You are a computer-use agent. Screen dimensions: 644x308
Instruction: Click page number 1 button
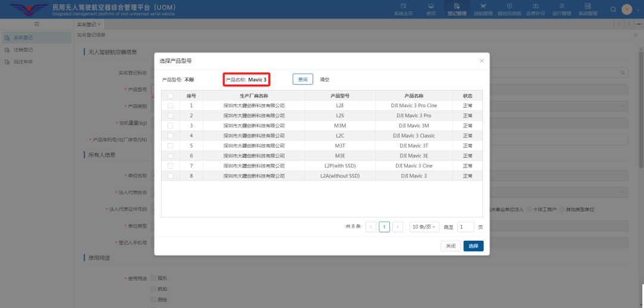pyautogui.click(x=385, y=227)
